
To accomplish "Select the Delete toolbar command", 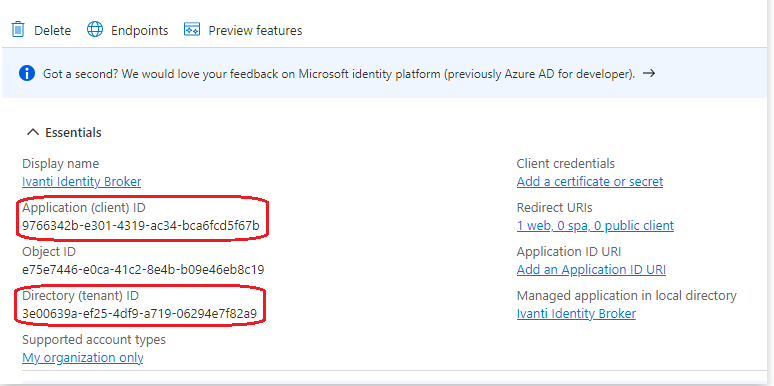I will coord(41,30).
